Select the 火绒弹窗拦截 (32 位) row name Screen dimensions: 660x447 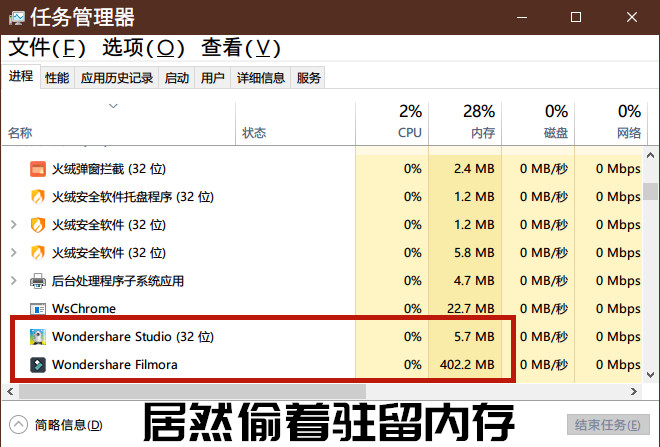point(109,169)
